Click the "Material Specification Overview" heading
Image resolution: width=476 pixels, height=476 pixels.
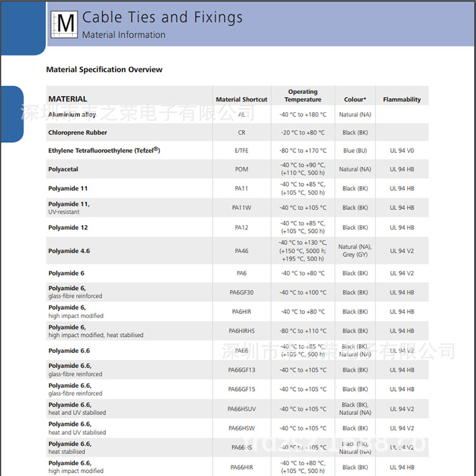click(x=104, y=70)
